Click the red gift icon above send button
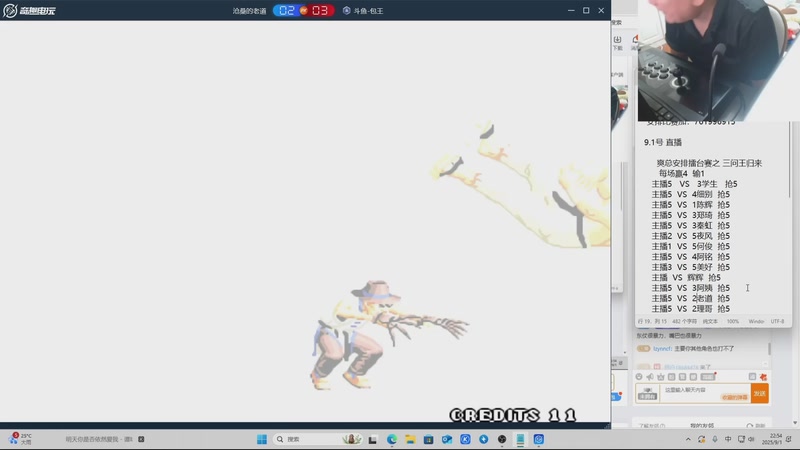The width and height of the screenshot is (800, 450). pos(763,377)
